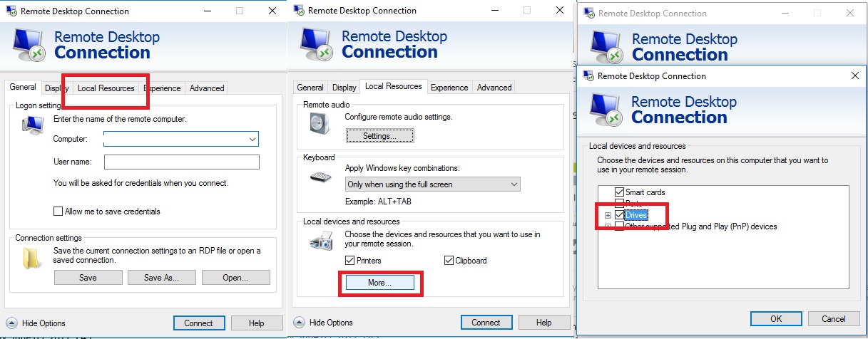Open remote audio Settings... button
Viewport: 868px width, 339px height.
(x=379, y=135)
